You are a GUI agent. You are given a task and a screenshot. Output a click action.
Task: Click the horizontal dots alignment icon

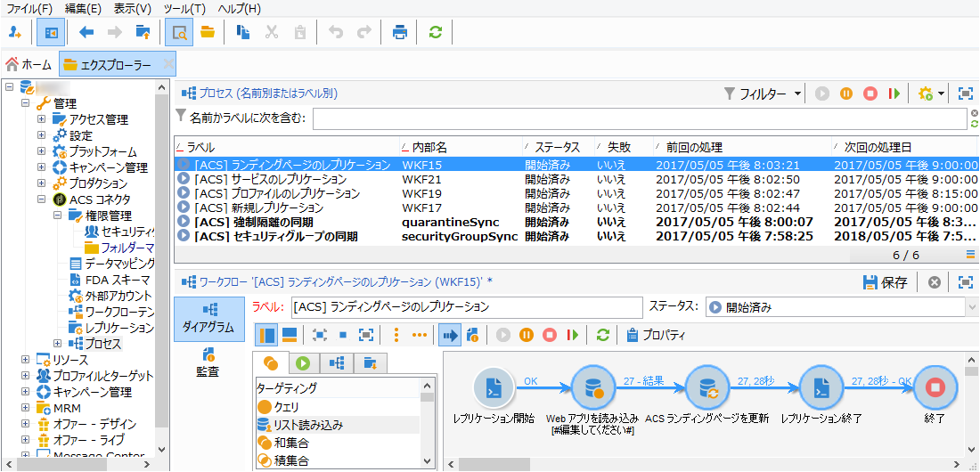[x=419, y=335]
